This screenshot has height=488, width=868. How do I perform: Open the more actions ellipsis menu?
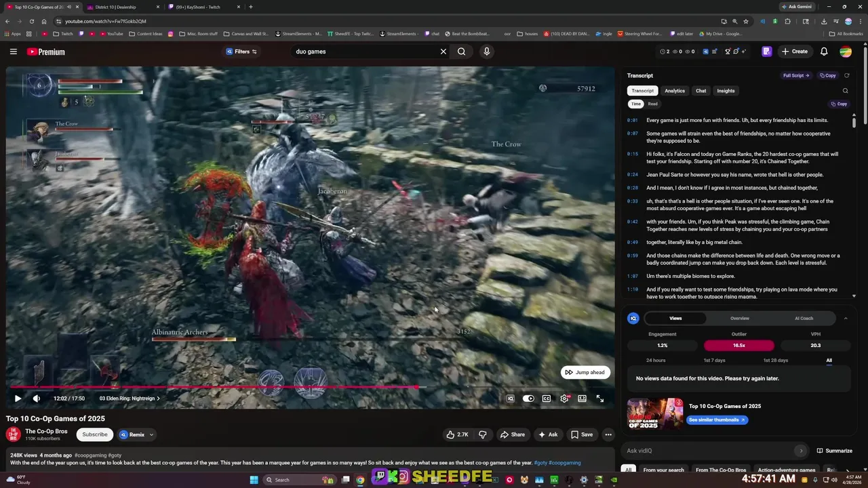[x=608, y=434]
